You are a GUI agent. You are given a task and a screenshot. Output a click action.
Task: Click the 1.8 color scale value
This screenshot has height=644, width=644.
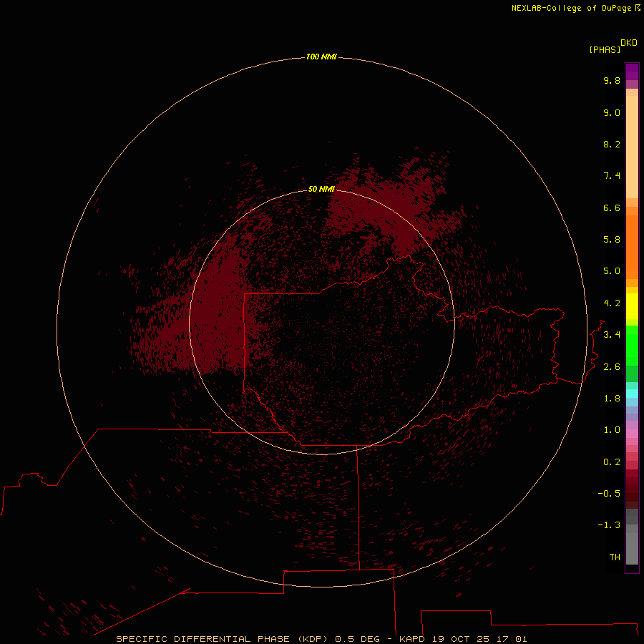point(612,399)
